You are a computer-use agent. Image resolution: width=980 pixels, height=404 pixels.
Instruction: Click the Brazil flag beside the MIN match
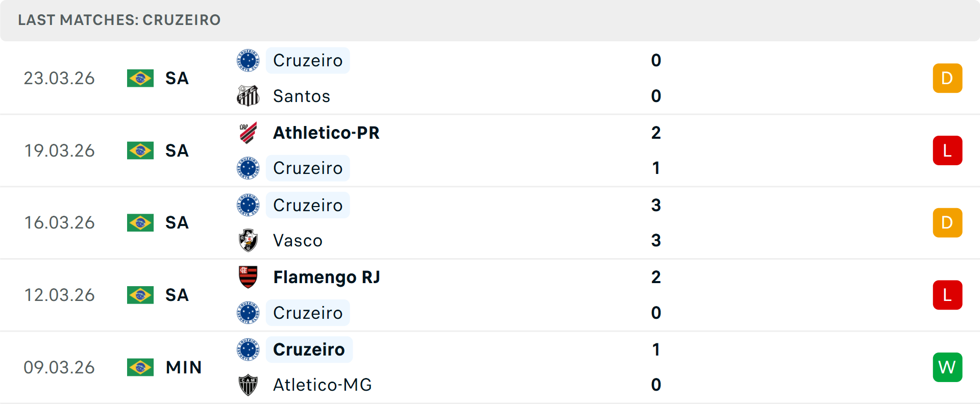point(140,367)
